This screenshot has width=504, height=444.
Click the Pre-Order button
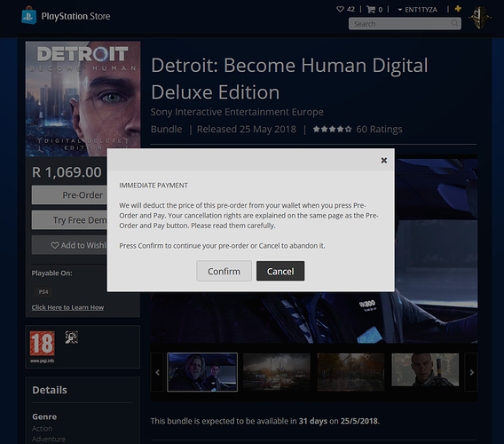click(69, 195)
